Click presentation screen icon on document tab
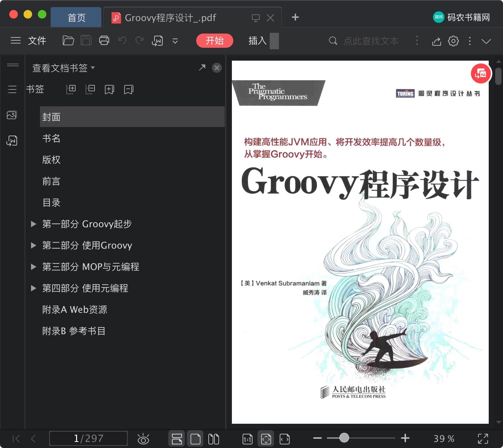Viewport: 503px width, 448px height. [255, 18]
